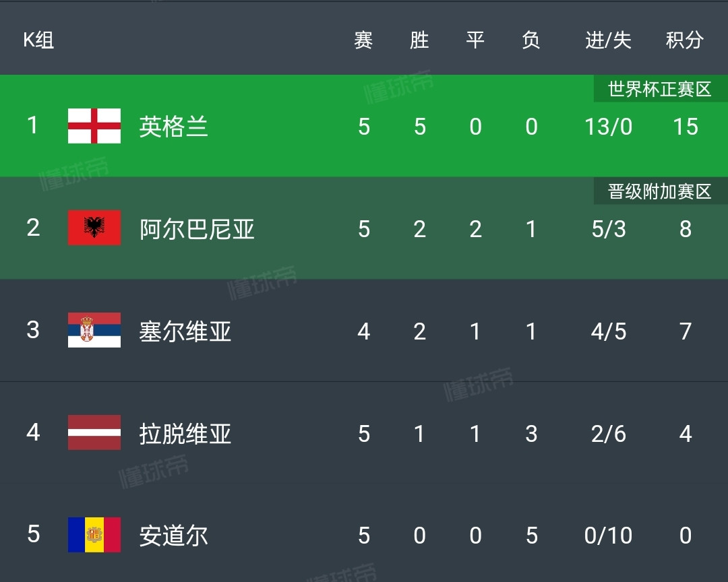This screenshot has height=582, width=728.
Task: Click the Latvia flag icon
Action: (x=94, y=433)
